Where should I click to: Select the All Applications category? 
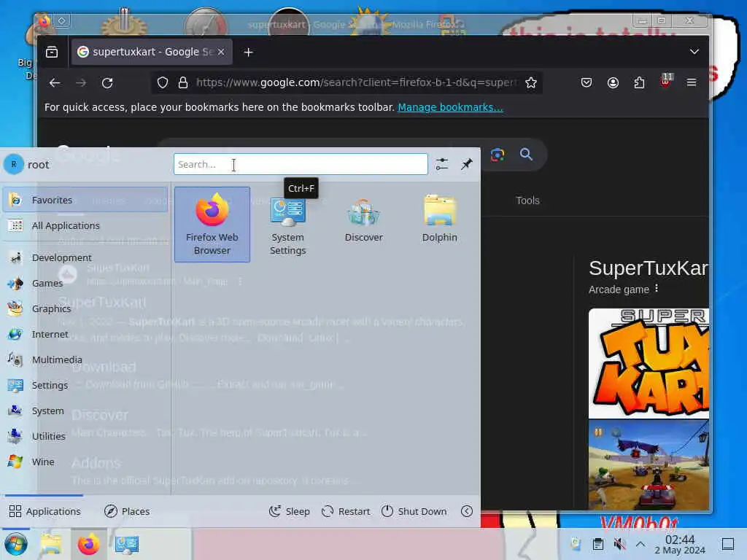pos(85,226)
